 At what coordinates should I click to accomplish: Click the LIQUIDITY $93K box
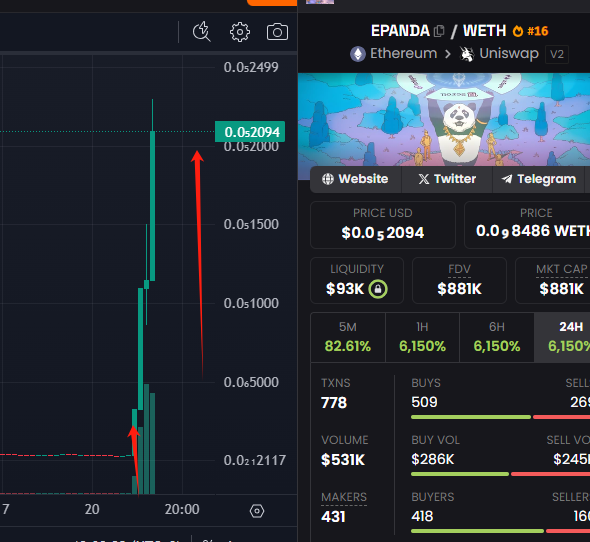click(x=357, y=280)
